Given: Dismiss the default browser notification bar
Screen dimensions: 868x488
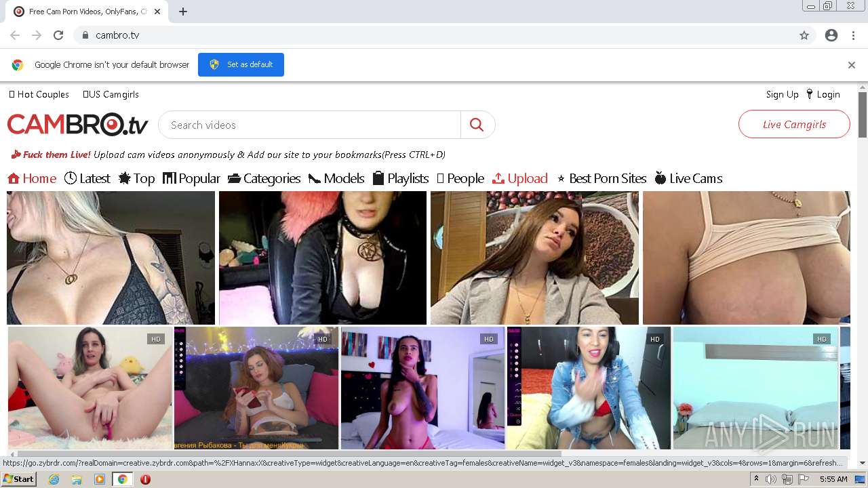Looking at the screenshot, I should click(x=852, y=65).
